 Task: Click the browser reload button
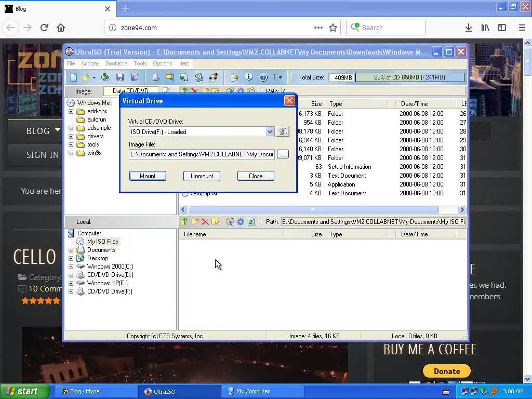click(44, 28)
